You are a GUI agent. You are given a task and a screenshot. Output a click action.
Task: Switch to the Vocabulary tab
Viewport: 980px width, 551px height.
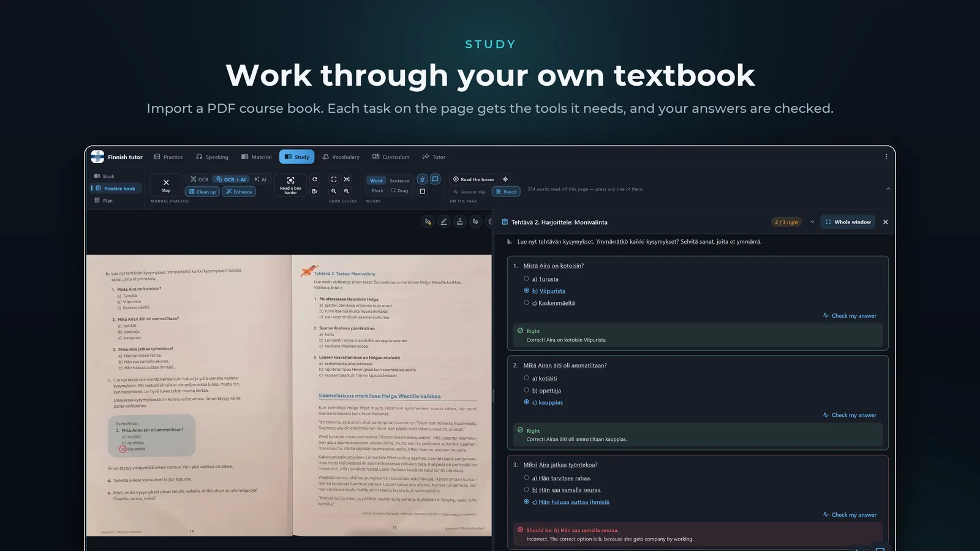pyautogui.click(x=341, y=157)
